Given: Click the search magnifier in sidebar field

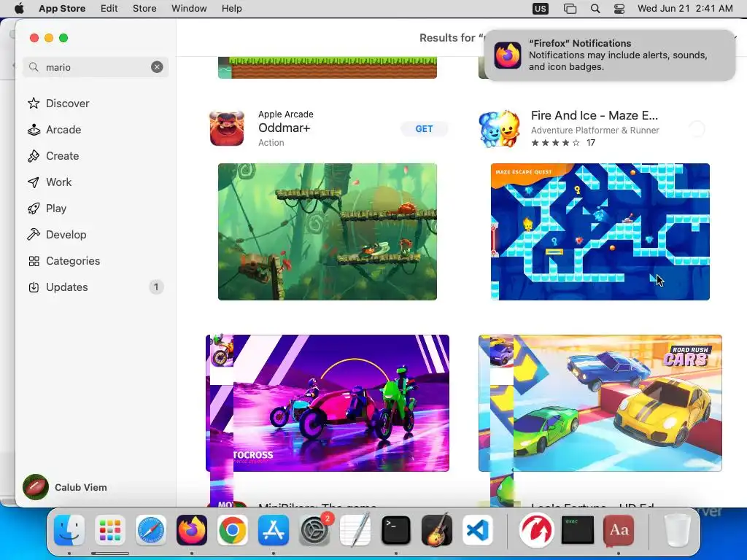Looking at the screenshot, I should click(x=34, y=67).
